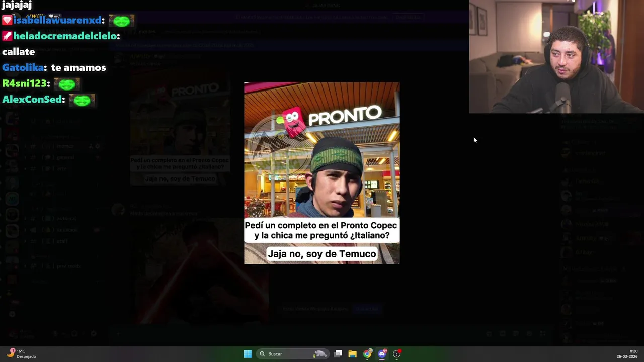Click the "callate" chat message

(x=18, y=52)
